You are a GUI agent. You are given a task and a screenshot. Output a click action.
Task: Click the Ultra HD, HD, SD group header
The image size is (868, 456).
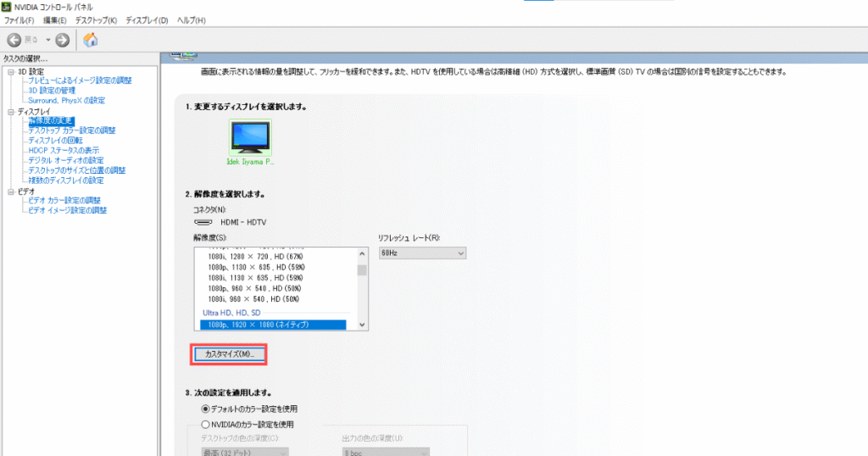pyautogui.click(x=231, y=313)
